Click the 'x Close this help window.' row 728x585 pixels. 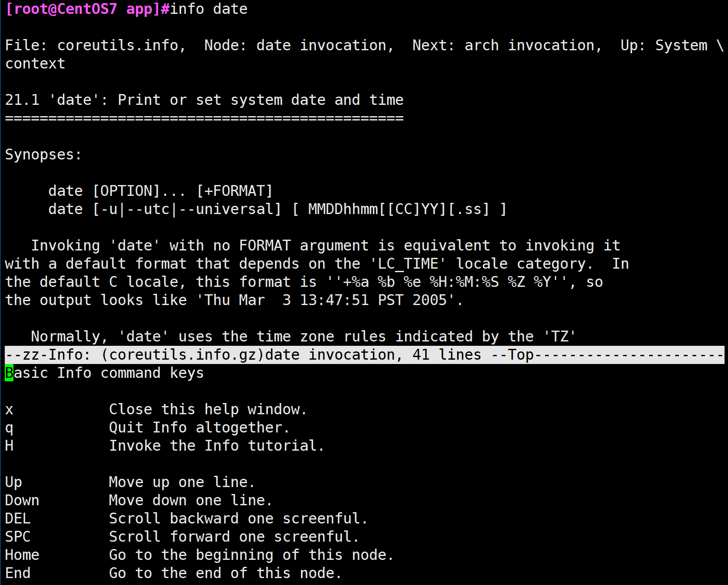coord(156,409)
